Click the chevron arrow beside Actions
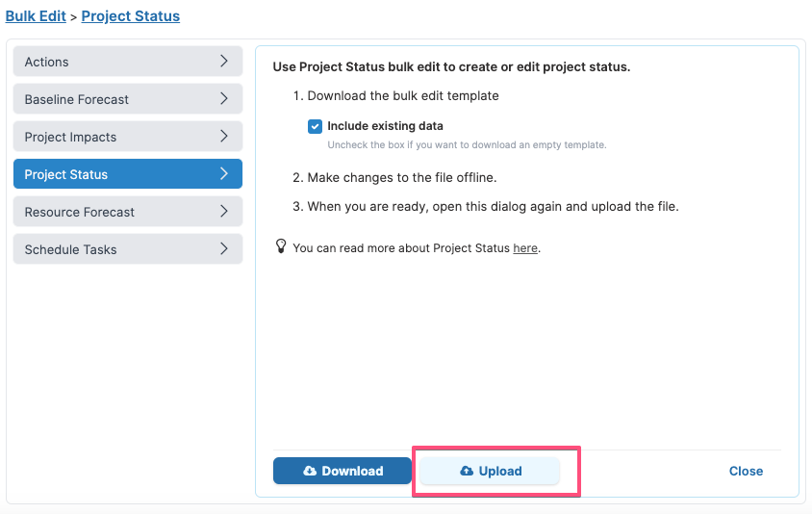The height and width of the screenshot is (514, 812). click(x=224, y=62)
